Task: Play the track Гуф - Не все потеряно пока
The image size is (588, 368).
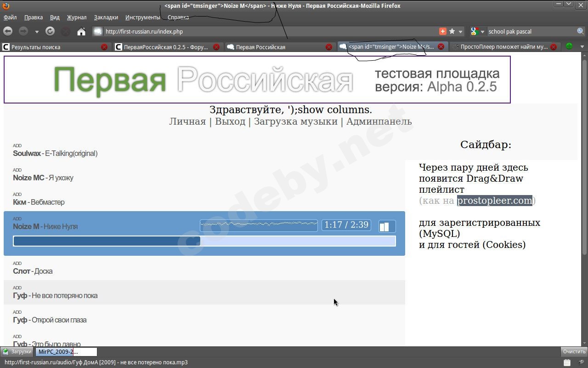Action: point(55,296)
